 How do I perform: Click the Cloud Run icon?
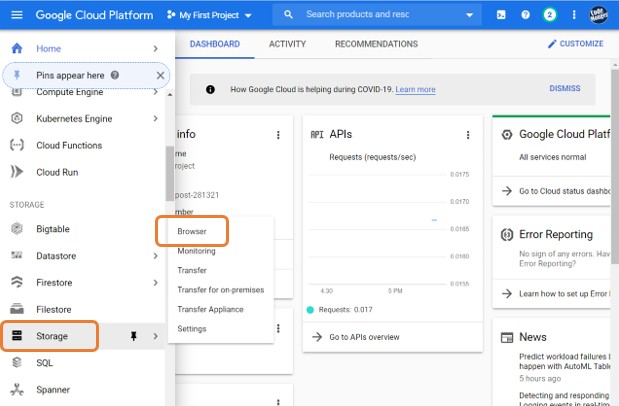click(x=17, y=172)
